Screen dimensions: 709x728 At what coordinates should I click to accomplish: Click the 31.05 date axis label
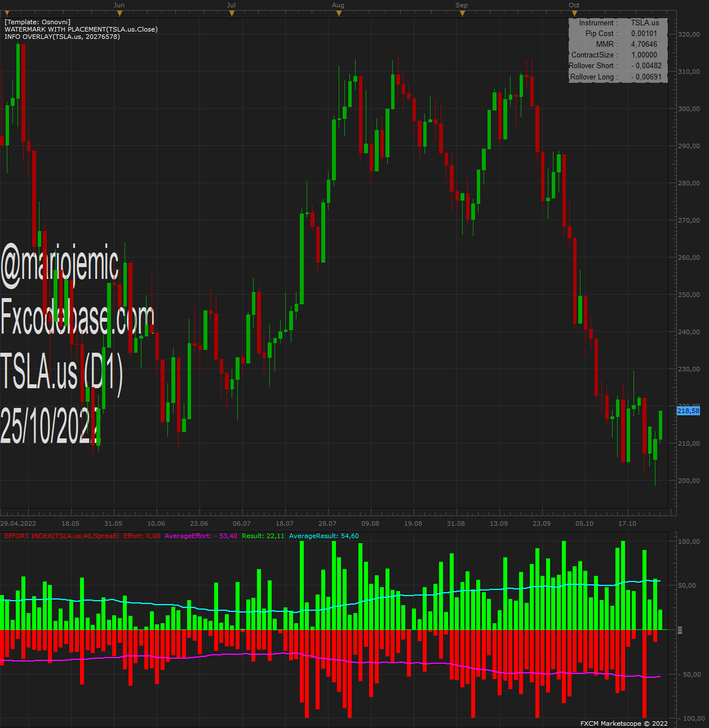point(113,523)
